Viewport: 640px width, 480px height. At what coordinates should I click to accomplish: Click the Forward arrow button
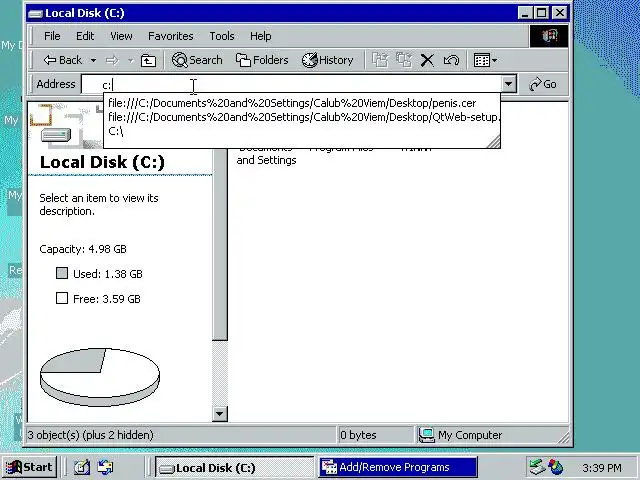point(112,60)
